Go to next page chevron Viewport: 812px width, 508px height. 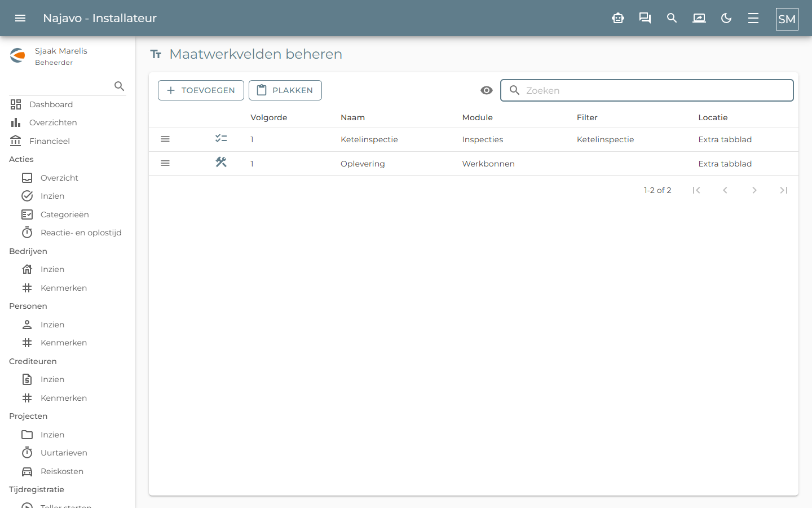[x=754, y=190]
